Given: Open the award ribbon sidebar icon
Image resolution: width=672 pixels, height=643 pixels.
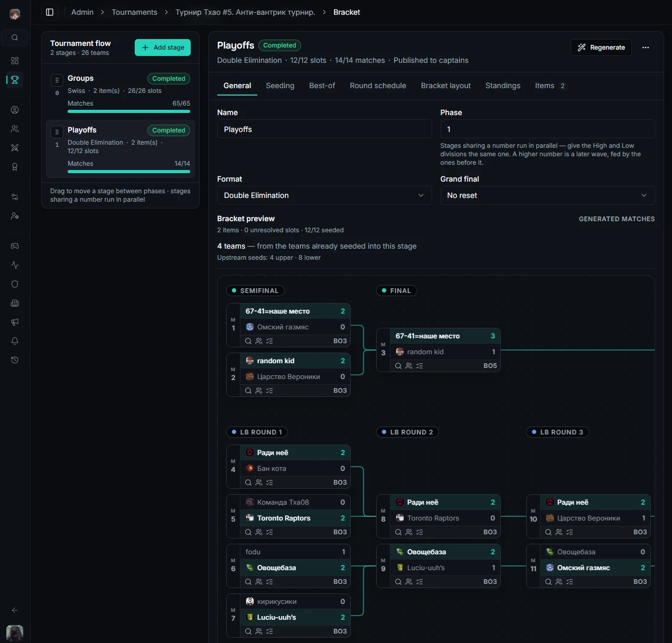Looking at the screenshot, I should (x=15, y=167).
